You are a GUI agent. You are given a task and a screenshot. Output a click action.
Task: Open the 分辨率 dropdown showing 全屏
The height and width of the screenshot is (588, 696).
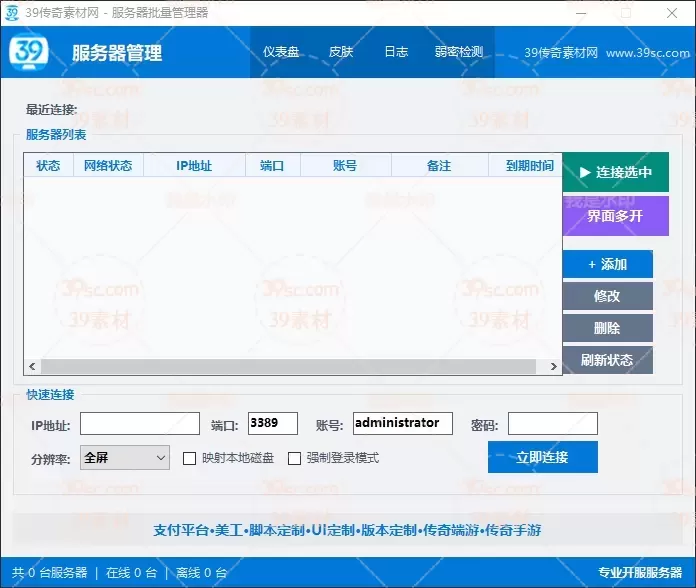point(125,458)
